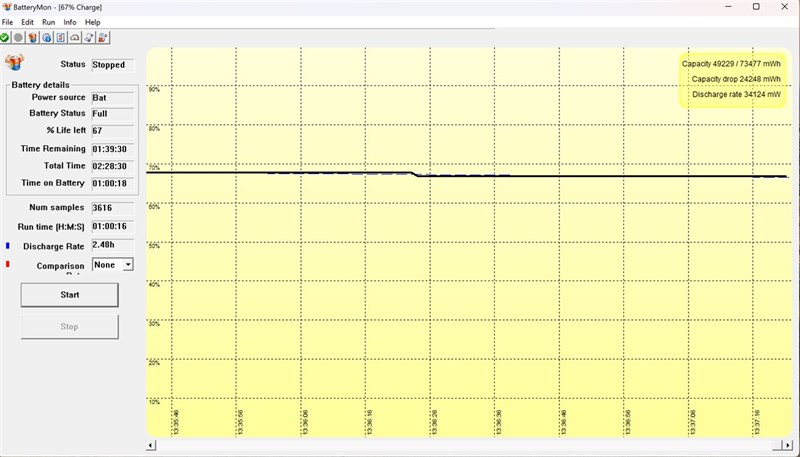The image size is (800, 457).
Task: Click the Battery Status field showing Full
Action: tap(113, 114)
